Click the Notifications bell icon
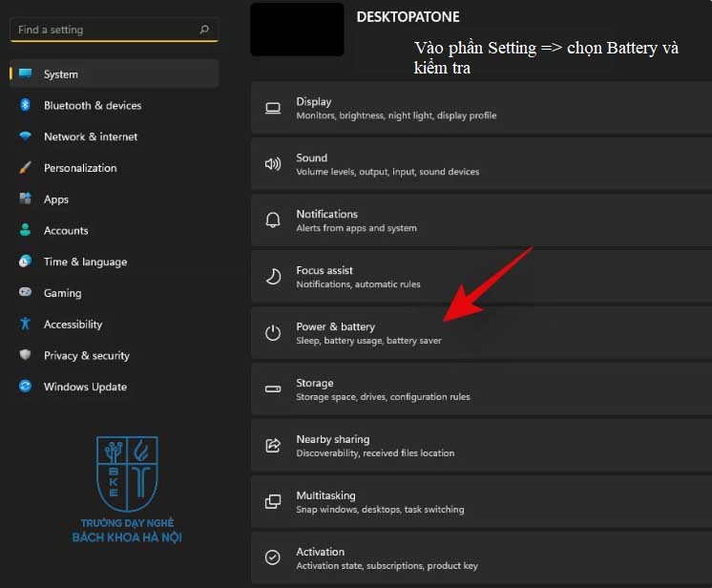 coord(273,220)
